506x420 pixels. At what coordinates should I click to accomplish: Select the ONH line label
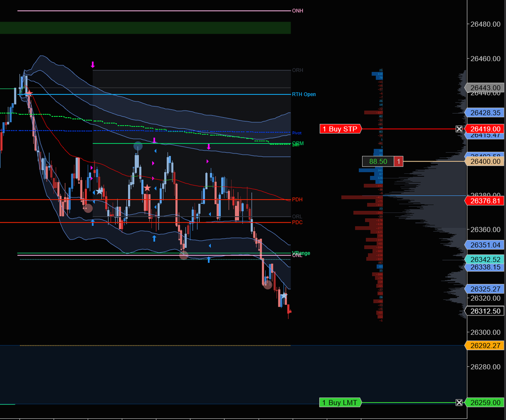click(297, 11)
